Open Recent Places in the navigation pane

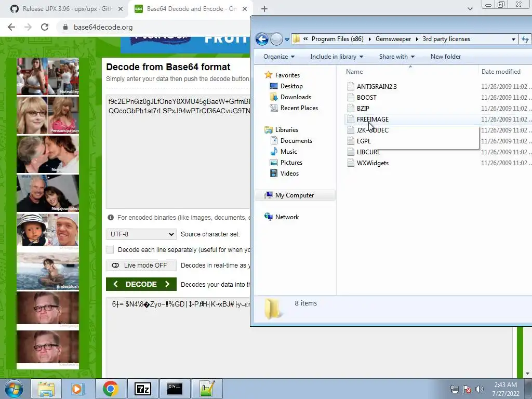coord(299,108)
